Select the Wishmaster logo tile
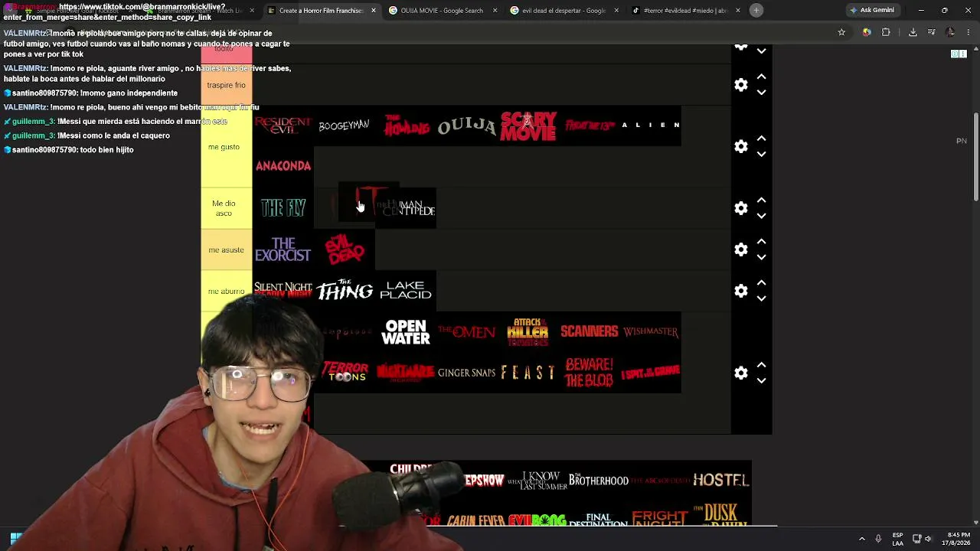980x551 pixels. [651, 332]
